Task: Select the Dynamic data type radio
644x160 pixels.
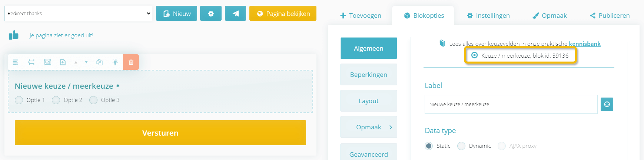Action: click(x=461, y=146)
